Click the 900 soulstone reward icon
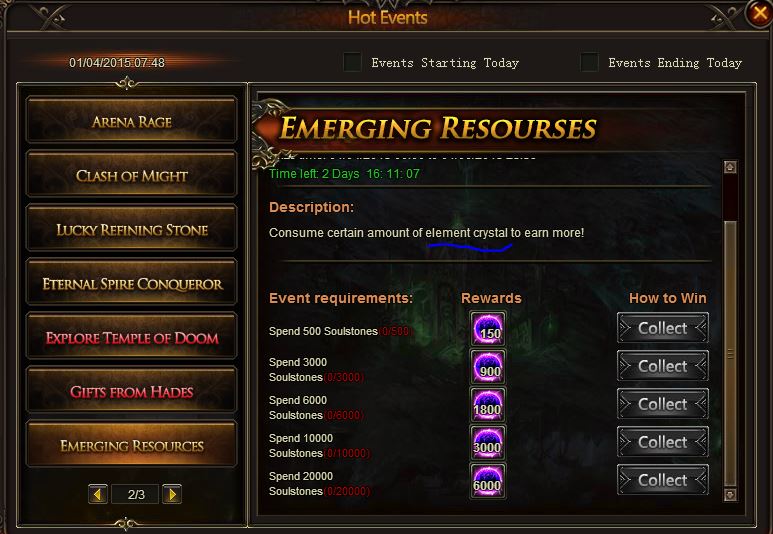The width and height of the screenshot is (773, 534). coord(488,366)
